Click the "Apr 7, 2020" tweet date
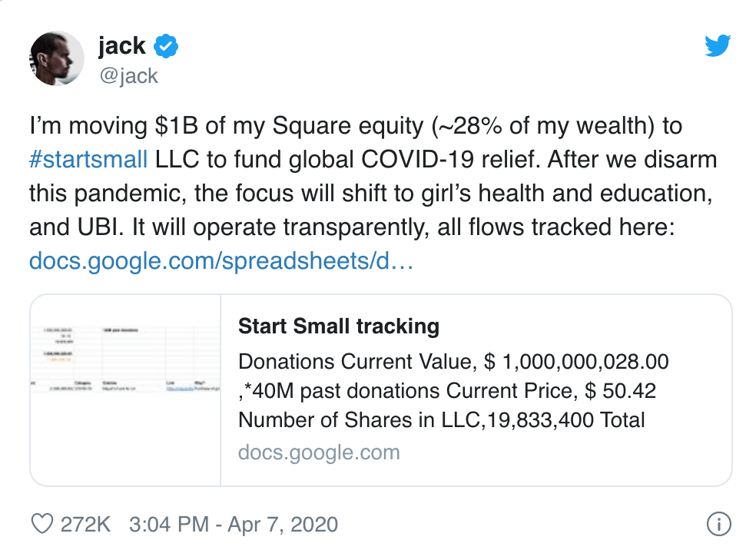Screen dimensions: 756x550 coord(282,525)
